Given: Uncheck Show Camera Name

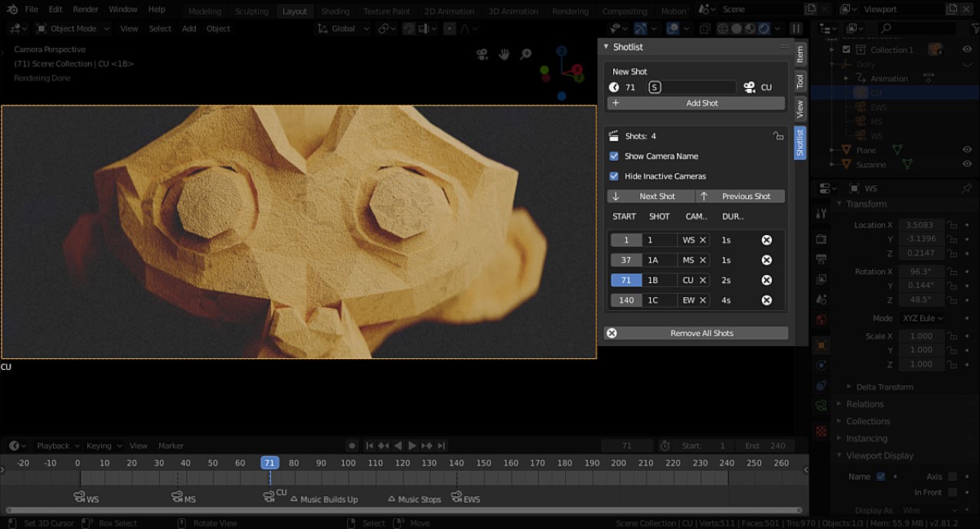Looking at the screenshot, I should click(613, 156).
